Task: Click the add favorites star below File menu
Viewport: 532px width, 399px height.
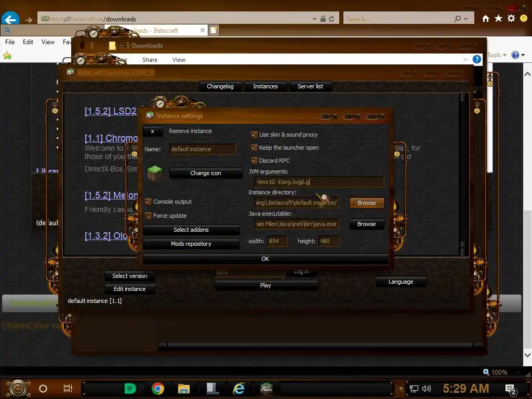Action: [7, 56]
